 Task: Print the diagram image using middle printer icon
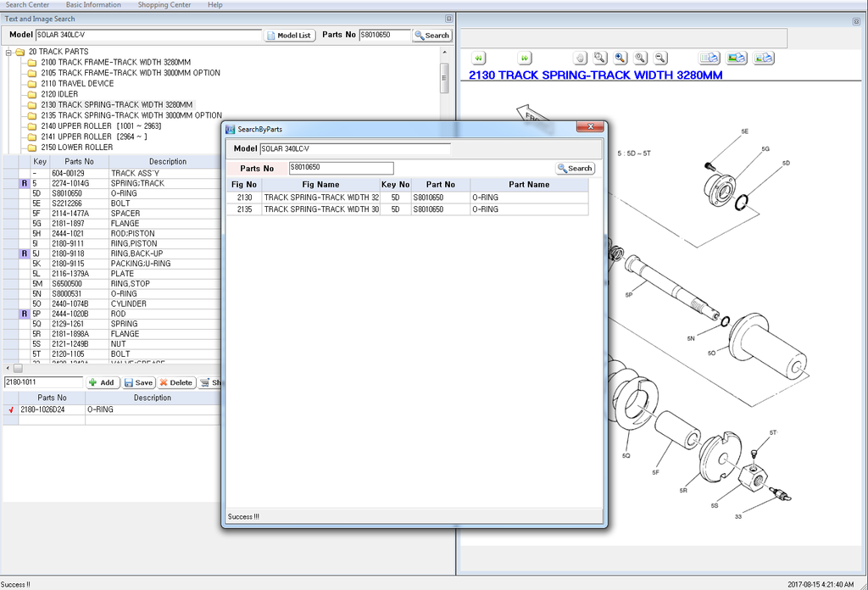pos(737,58)
